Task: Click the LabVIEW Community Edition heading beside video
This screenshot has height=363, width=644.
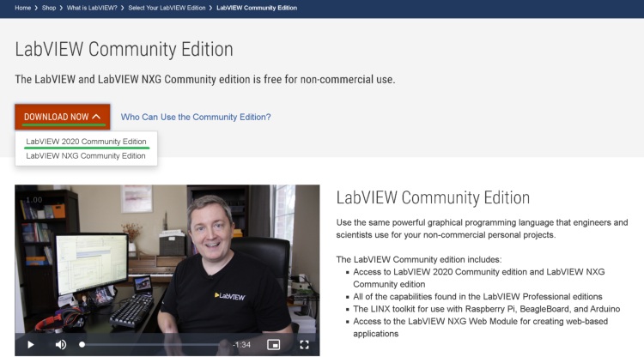Action: click(433, 198)
